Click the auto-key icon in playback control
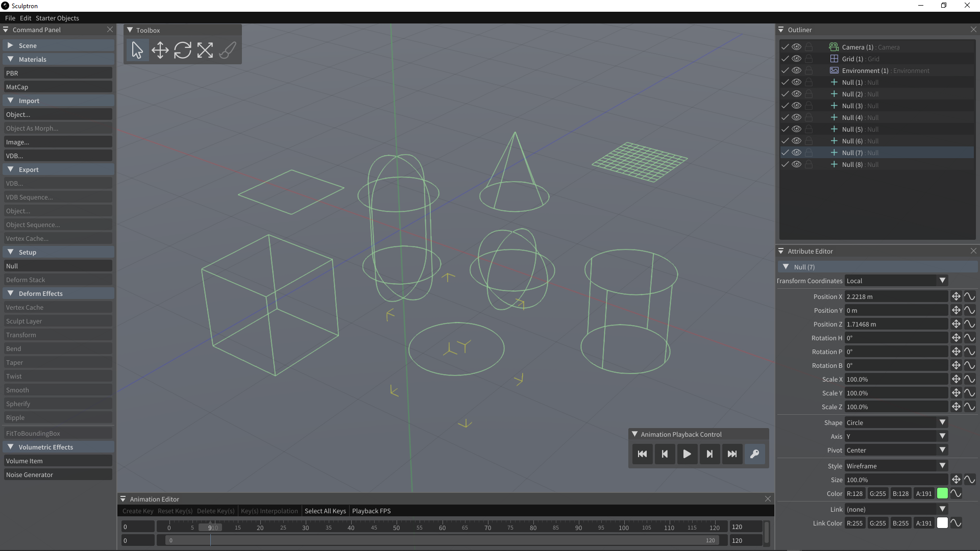980x551 pixels. (x=754, y=454)
